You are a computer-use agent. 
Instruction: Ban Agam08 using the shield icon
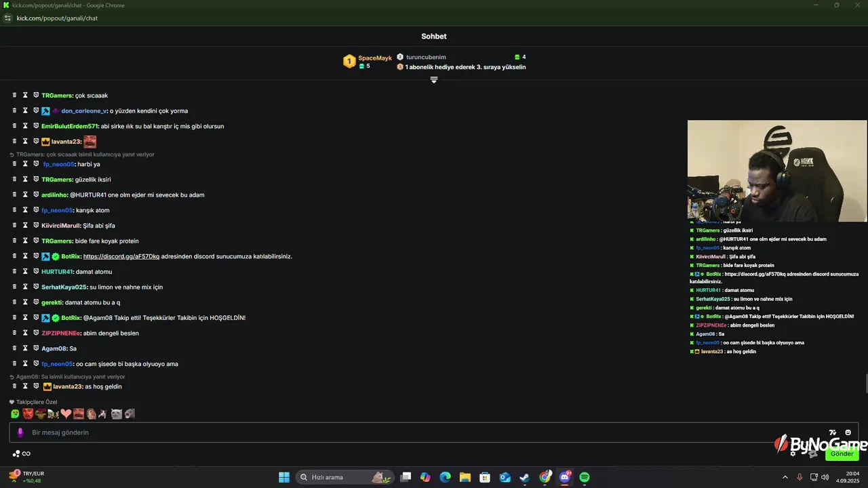[36, 348]
